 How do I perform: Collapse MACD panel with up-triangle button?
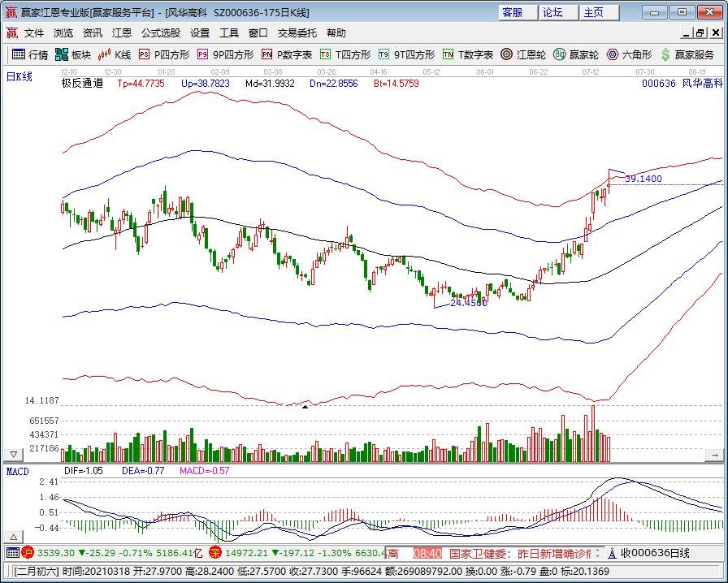coord(14,538)
